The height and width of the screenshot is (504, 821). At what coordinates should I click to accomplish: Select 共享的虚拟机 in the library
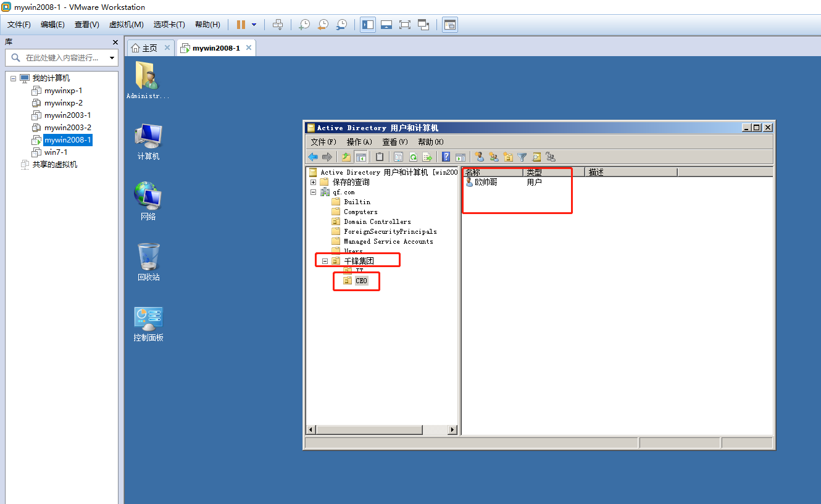54,165
